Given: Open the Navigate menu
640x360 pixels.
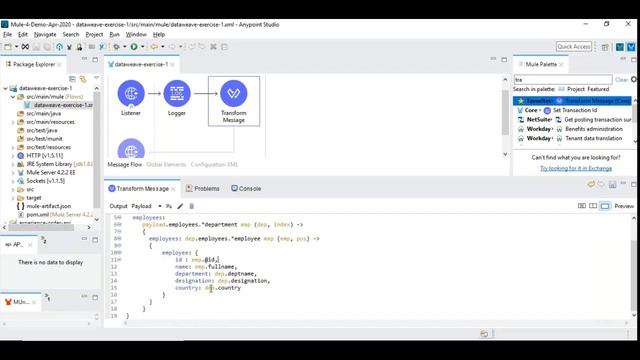Looking at the screenshot, I should [x=45, y=35].
